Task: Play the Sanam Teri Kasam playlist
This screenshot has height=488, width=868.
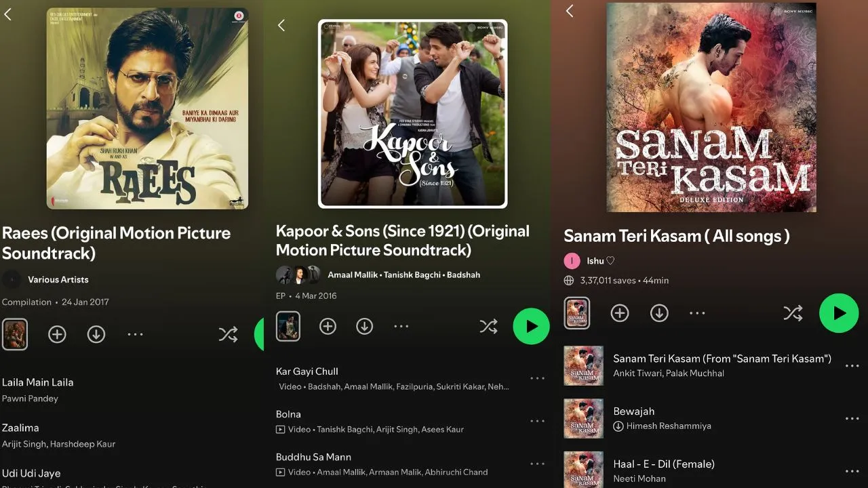Action: click(839, 313)
